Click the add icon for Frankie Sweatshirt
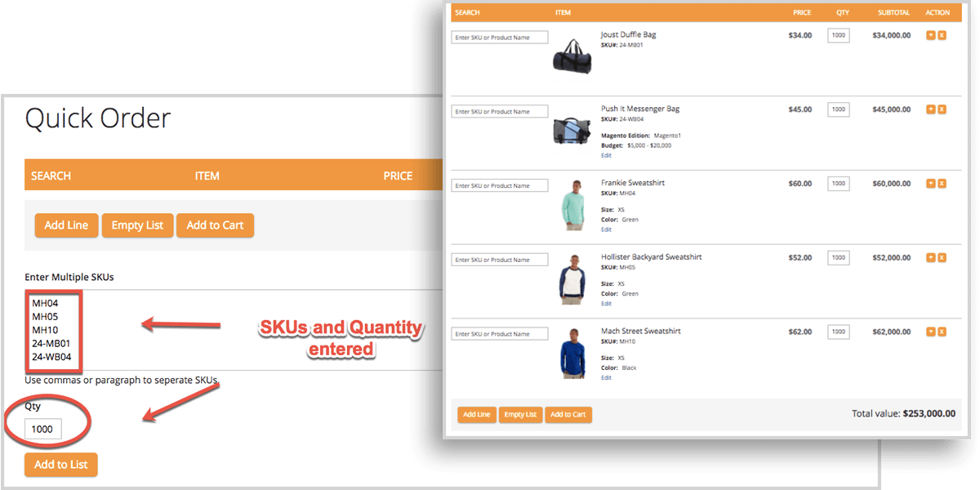980x490 pixels. click(931, 183)
